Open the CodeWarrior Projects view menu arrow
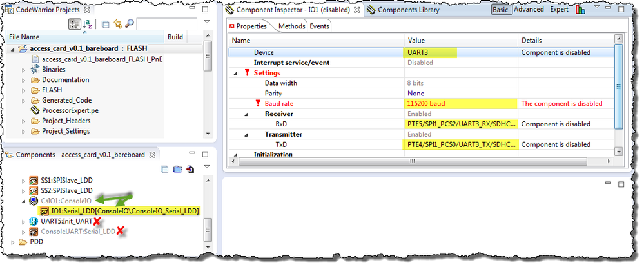This screenshot has height=267, width=644. 206,21
